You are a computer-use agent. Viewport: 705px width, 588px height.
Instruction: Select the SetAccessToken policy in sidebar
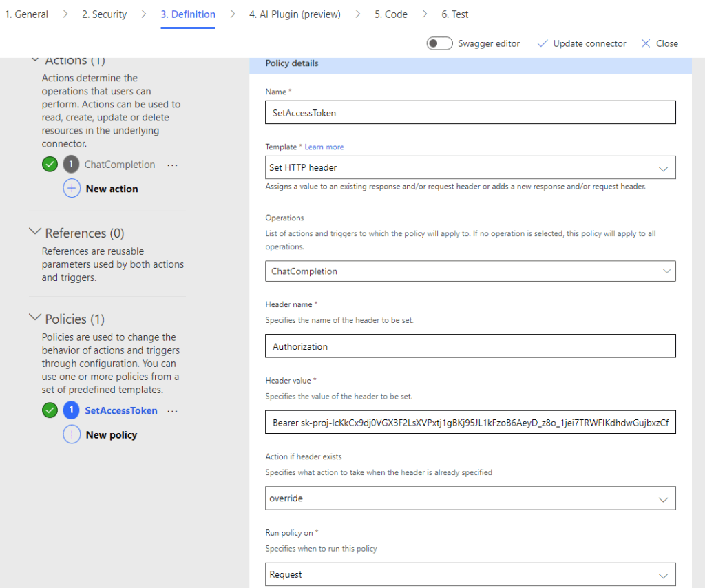(121, 411)
